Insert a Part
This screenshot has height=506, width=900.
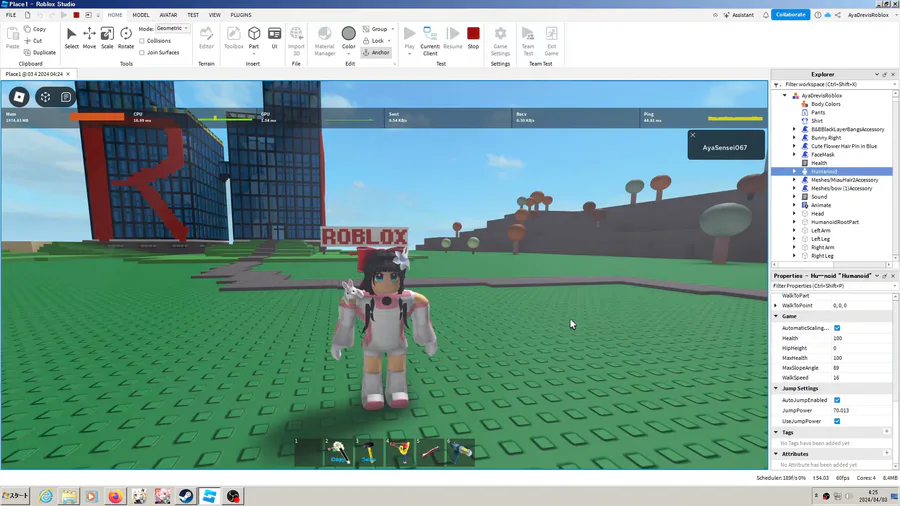click(254, 38)
